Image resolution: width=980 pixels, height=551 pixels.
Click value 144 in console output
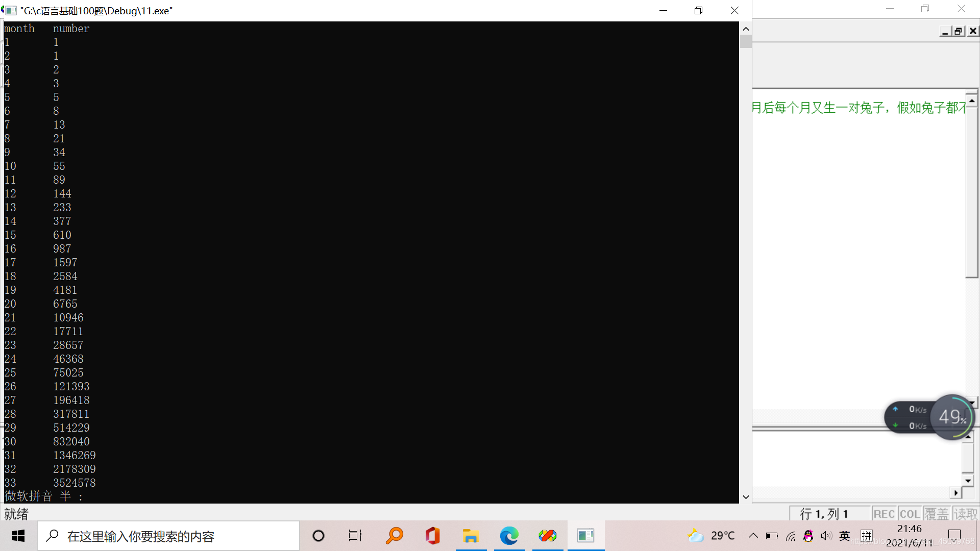[x=62, y=193]
